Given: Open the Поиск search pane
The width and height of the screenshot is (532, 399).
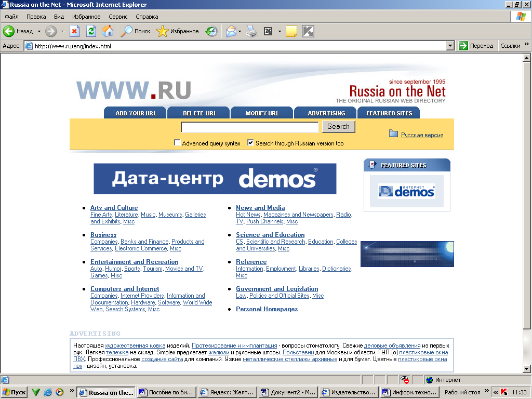Looking at the screenshot, I should click(136, 31).
